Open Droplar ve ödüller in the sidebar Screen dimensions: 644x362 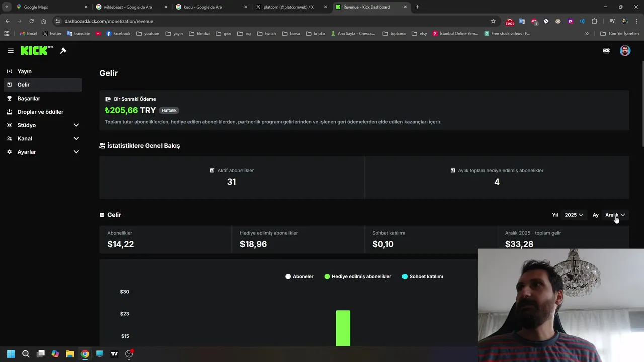(x=43, y=112)
